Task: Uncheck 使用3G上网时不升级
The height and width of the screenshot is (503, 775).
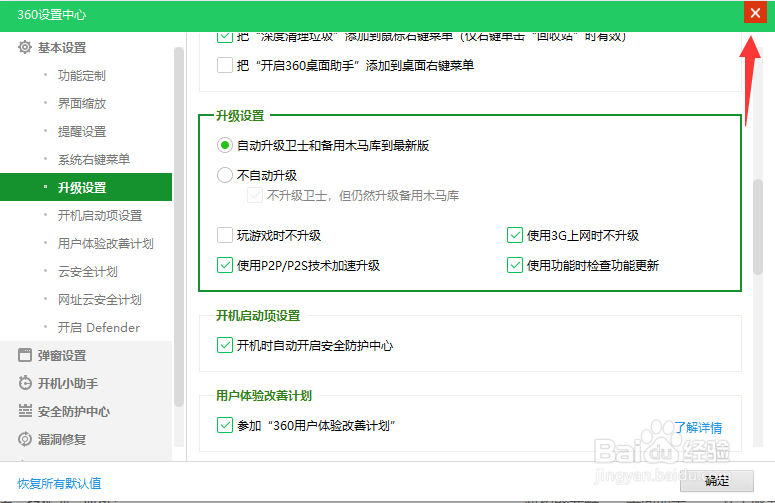Action: coord(515,235)
